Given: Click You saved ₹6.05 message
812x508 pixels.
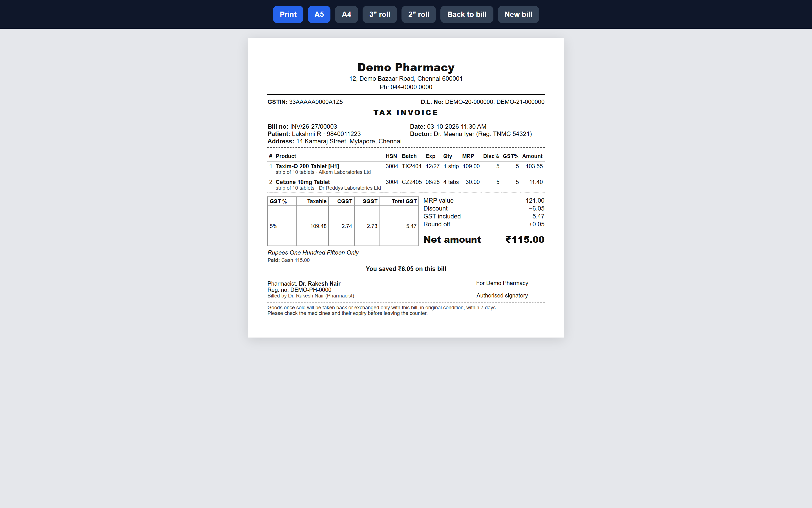Looking at the screenshot, I should click(406, 269).
